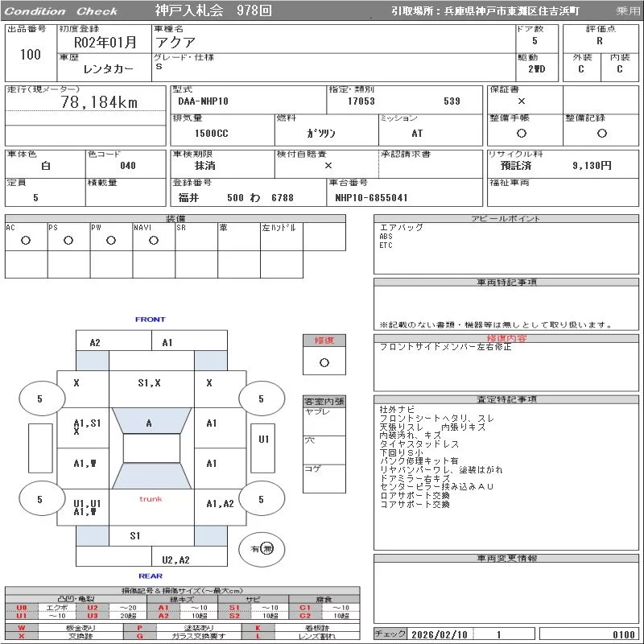Viewport: 644px width, 644px height.
Task: Select the rear-left tire circle on diagram
Action: coord(39,500)
